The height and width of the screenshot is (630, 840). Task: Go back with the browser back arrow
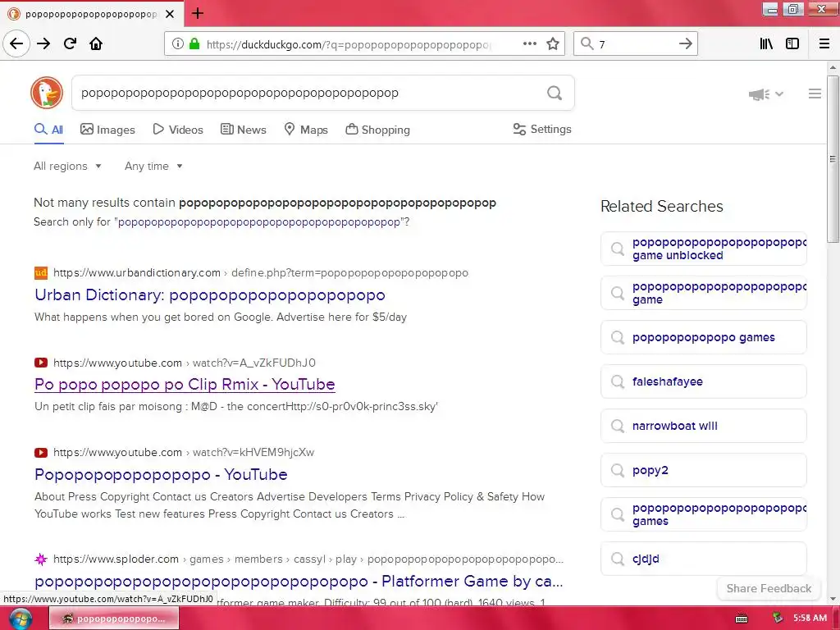(x=16, y=43)
